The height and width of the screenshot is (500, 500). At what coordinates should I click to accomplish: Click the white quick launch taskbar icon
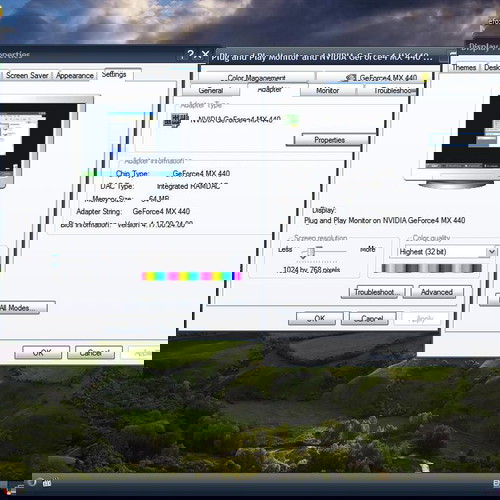point(47,483)
